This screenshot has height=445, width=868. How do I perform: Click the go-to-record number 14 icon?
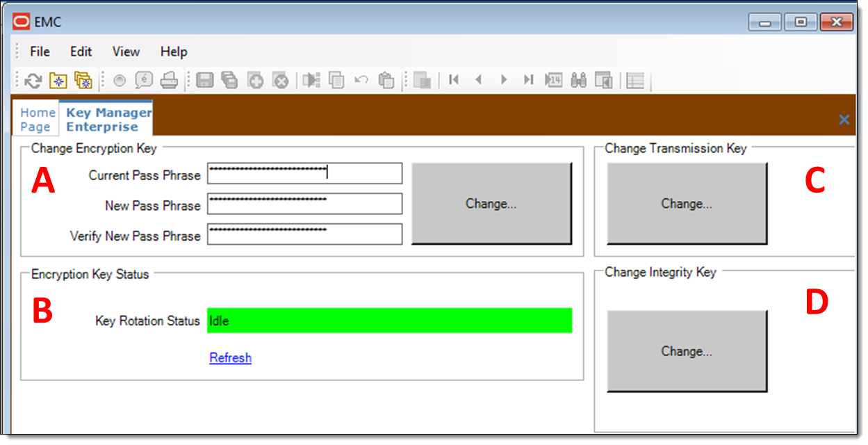tap(553, 81)
